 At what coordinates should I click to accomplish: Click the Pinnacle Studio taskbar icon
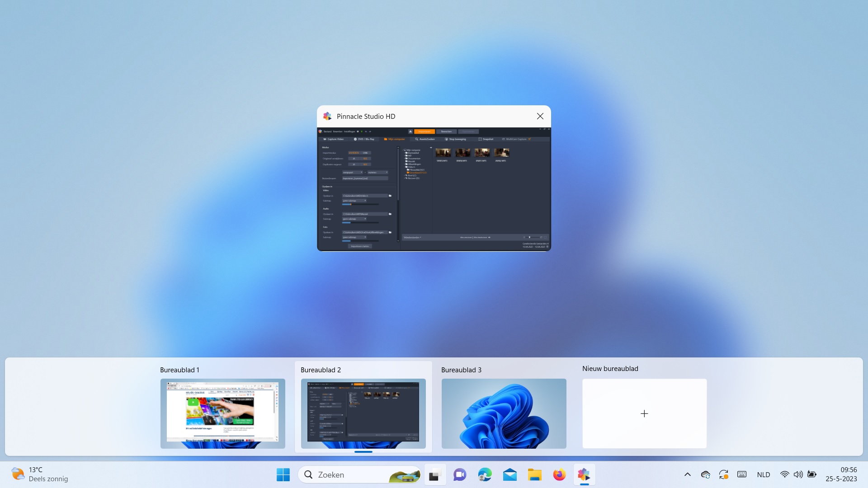click(584, 474)
